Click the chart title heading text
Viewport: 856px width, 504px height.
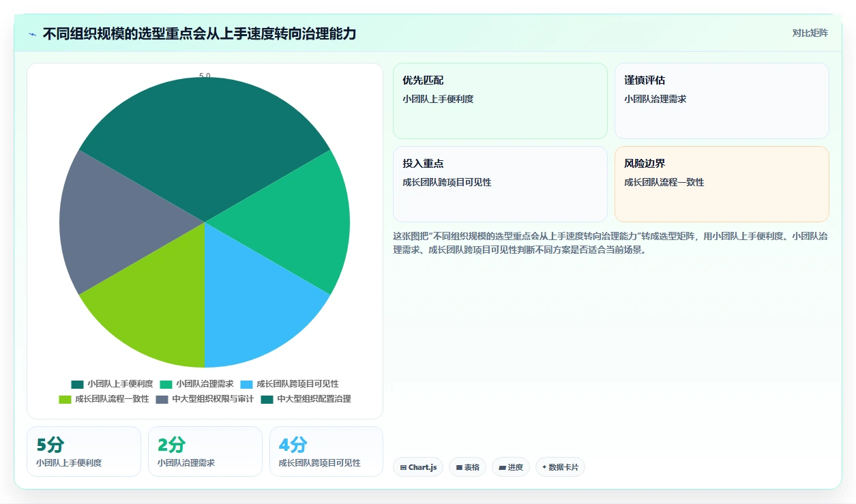point(199,34)
